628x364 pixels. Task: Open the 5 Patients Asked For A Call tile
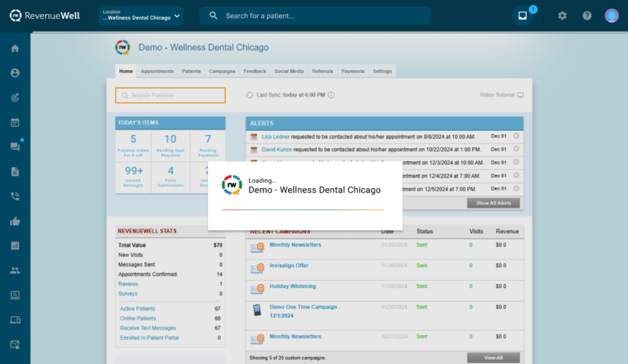133,145
